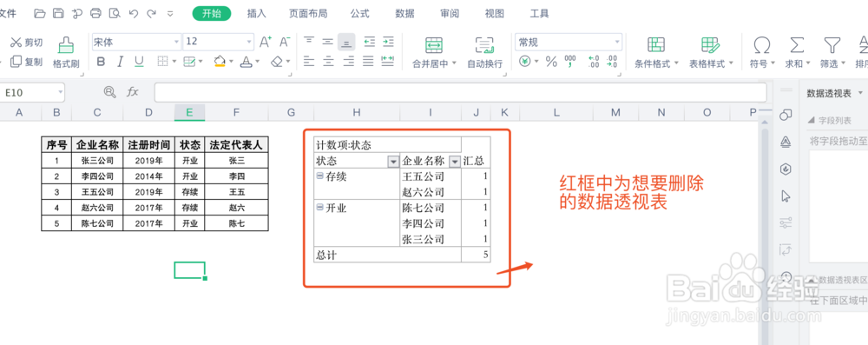Screen dimensions: 868x345
Task: Open the font color picker
Action: point(247,62)
